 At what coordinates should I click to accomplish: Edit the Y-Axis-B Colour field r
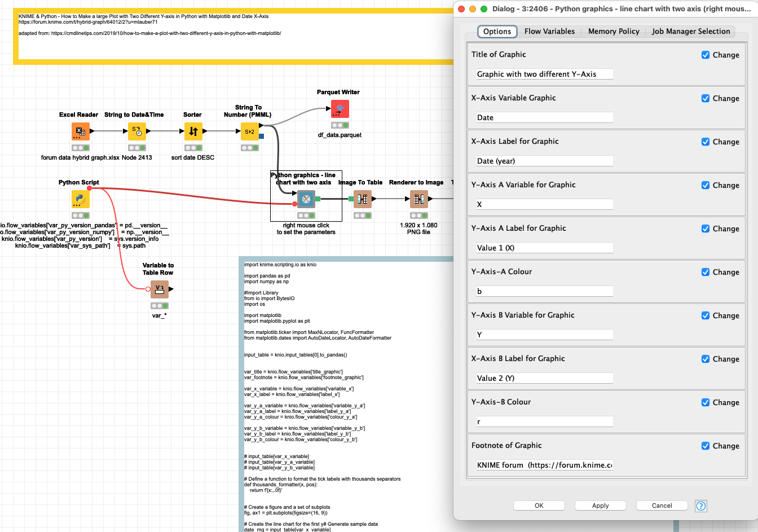pyautogui.click(x=544, y=421)
